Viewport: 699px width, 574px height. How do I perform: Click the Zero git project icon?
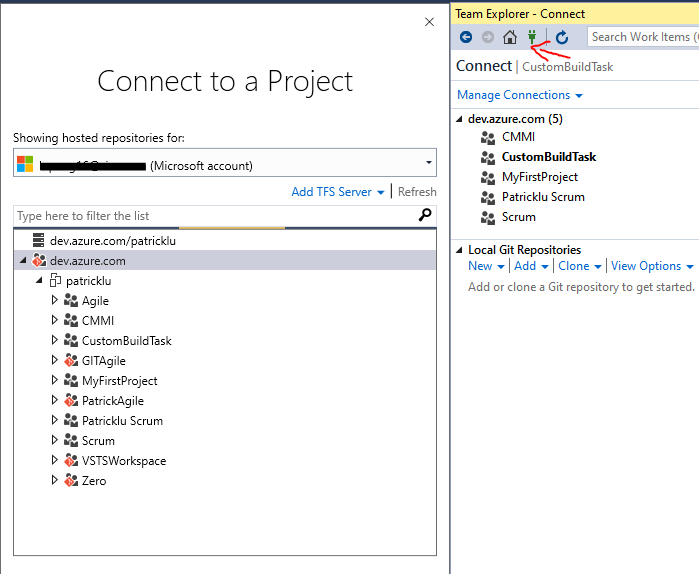[71, 480]
